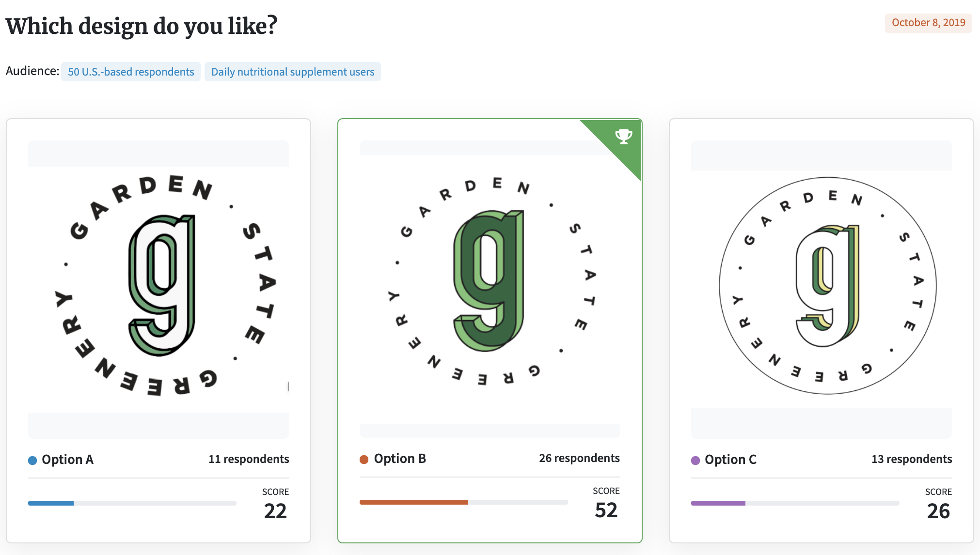View the 26 respondents for Option B
The width and height of the screenshot is (980, 555).
pos(579,458)
